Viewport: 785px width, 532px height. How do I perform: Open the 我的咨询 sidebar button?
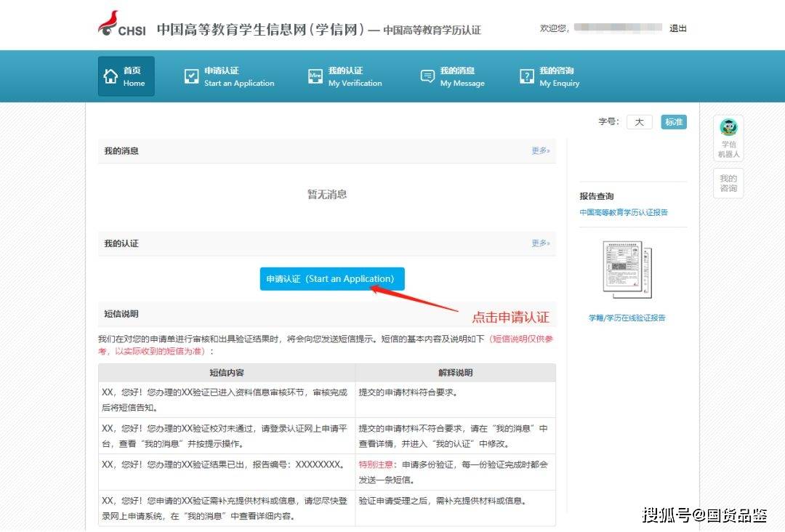pyautogui.click(x=728, y=183)
